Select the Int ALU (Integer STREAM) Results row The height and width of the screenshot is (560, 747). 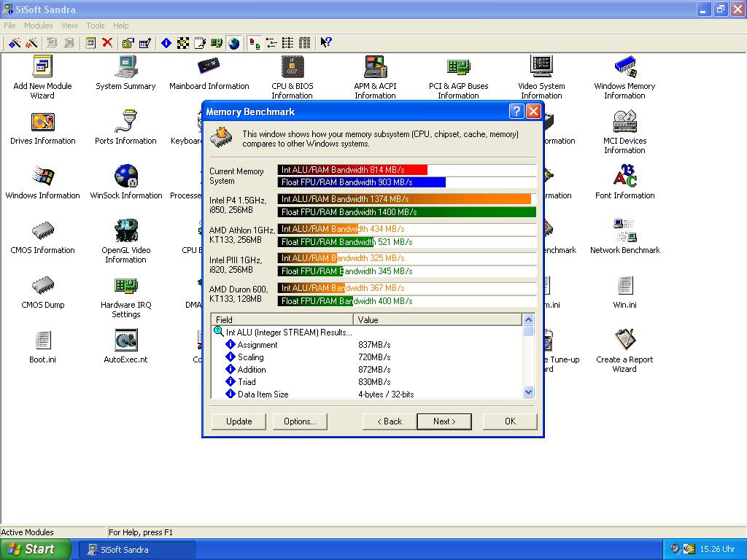coord(289,332)
